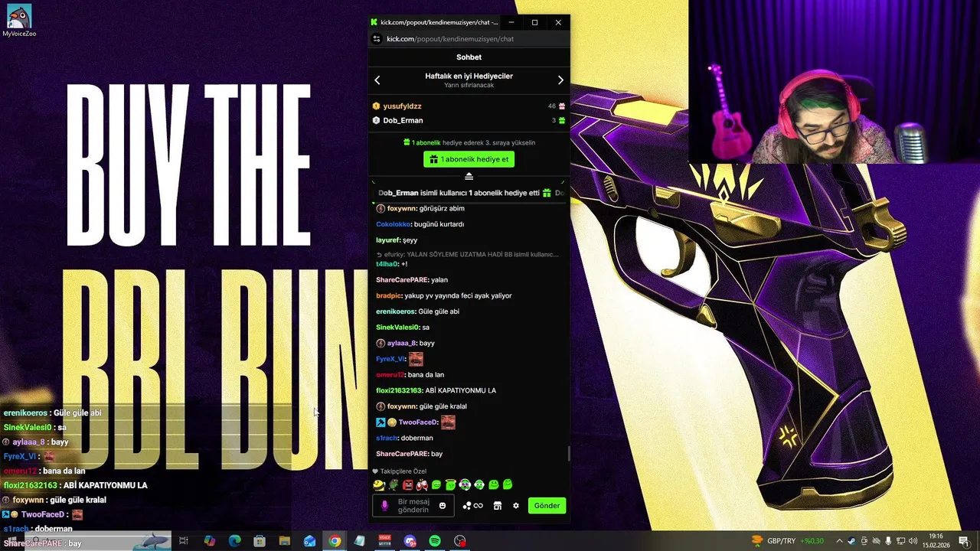Click username floxi21632163 in chat popout
Viewport: 980px width, 551px height.
pyautogui.click(x=399, y=390)
